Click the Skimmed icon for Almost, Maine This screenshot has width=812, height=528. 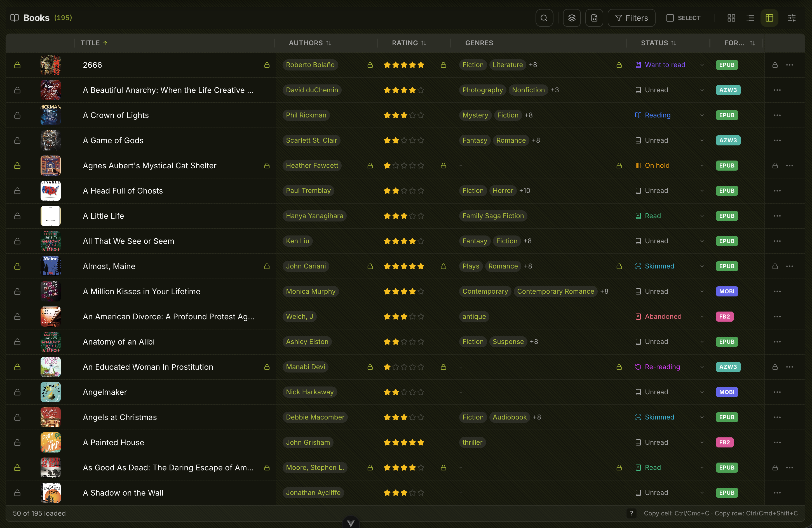pyautogui.click(x=638, y=267)
